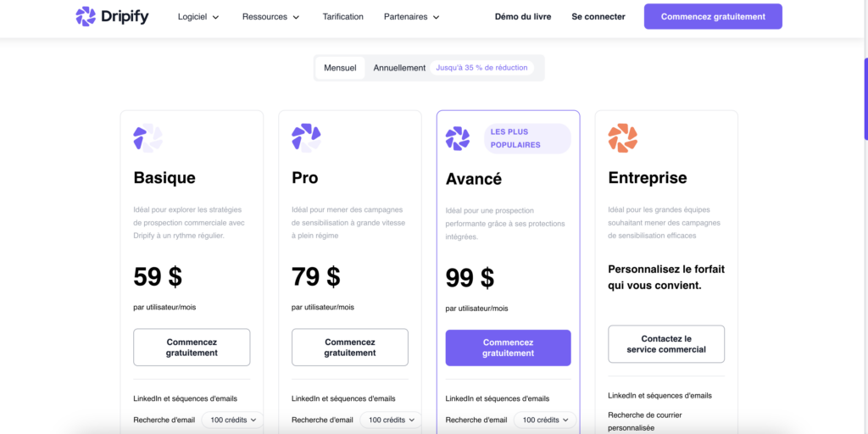Screen dimensions: 868x434
Task: Click header Commencez gratuitement button
Action: 713,17
